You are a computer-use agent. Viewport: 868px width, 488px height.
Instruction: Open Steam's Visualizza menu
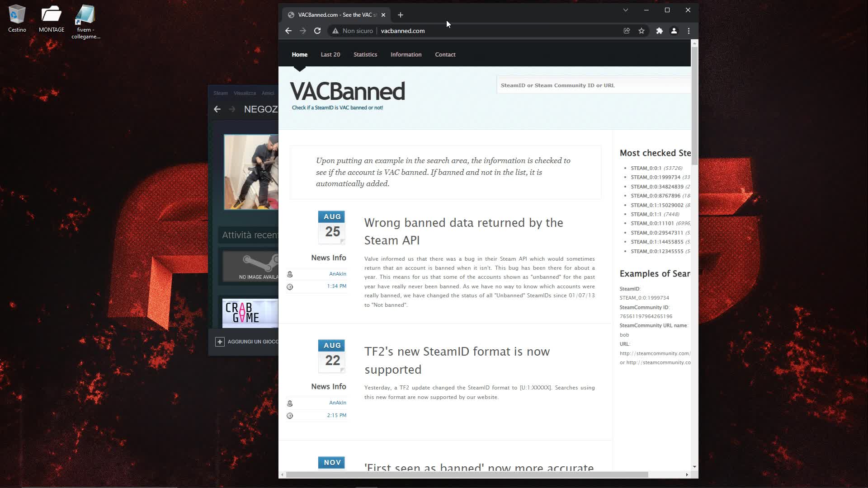245,93
